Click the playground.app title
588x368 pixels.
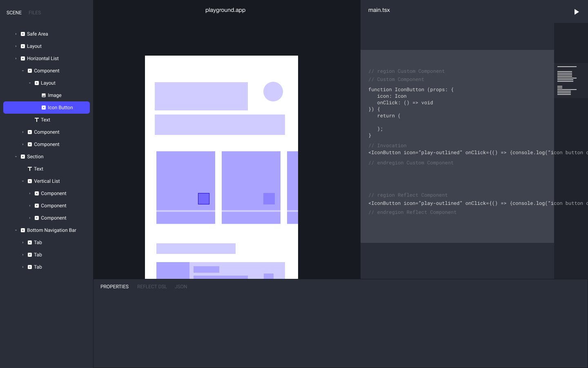225,10
